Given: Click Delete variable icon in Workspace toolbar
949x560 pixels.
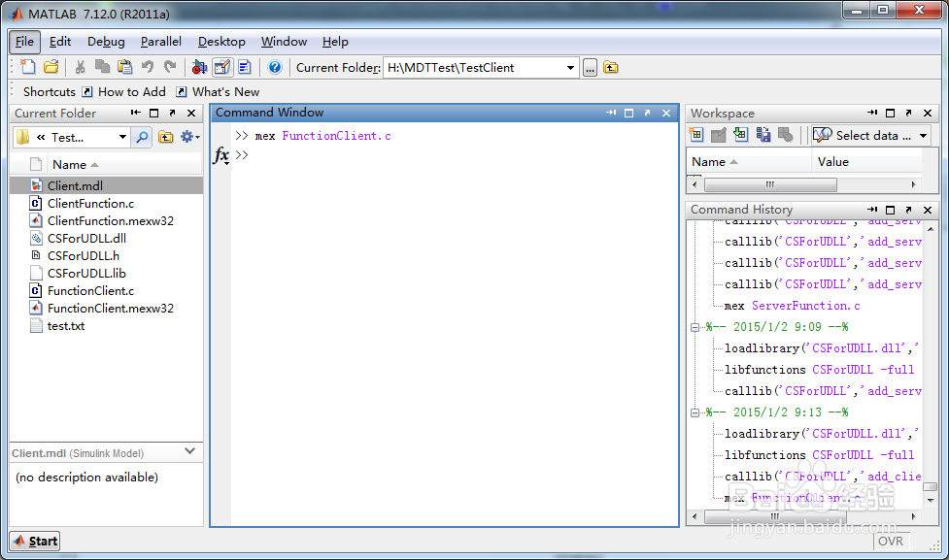Looking at the screenshot, I should click(x=786, y=135).
